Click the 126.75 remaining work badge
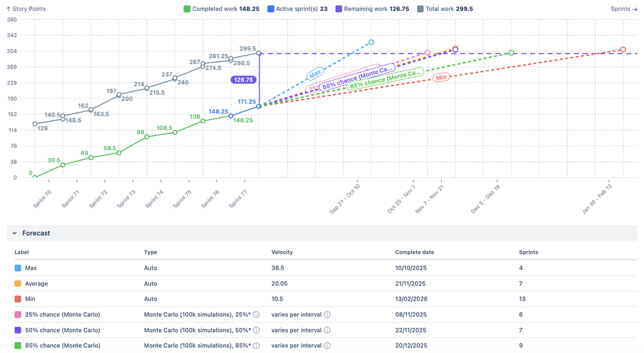Screen dimensions: 644x353 [x=243, y=81]
